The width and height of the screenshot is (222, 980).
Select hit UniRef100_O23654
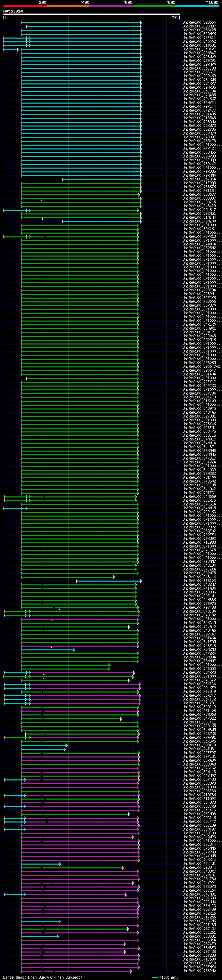pos(199,23)
